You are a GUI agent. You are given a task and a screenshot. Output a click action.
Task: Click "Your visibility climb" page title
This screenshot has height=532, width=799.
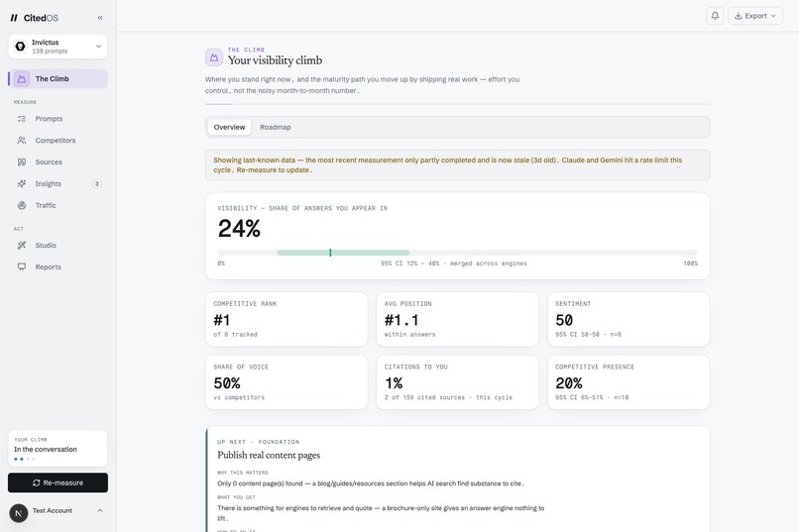pyautogui.click(x=276, y=60)
